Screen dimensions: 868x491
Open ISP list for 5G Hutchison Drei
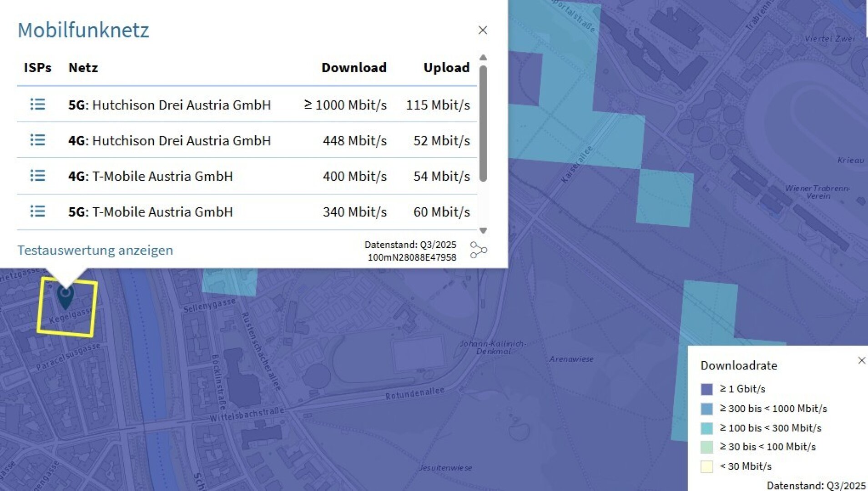coord(38,105)
